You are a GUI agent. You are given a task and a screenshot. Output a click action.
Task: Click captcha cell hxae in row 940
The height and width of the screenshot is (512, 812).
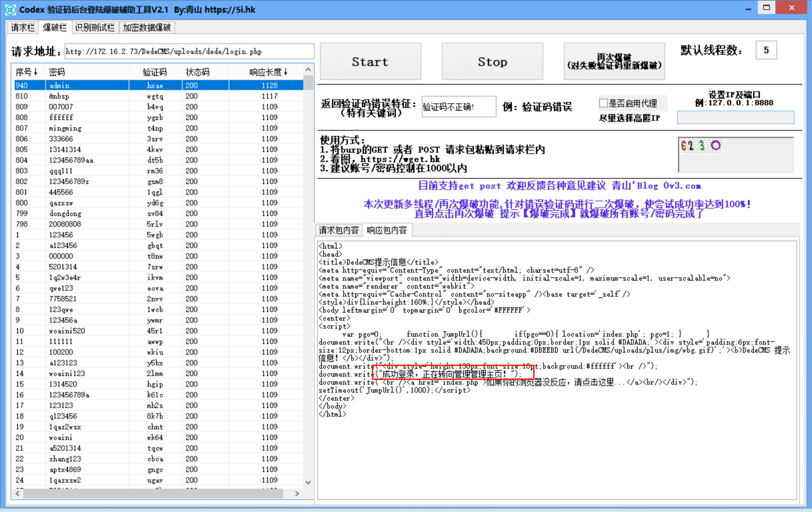pyautogui.click(x=155, y=85)
